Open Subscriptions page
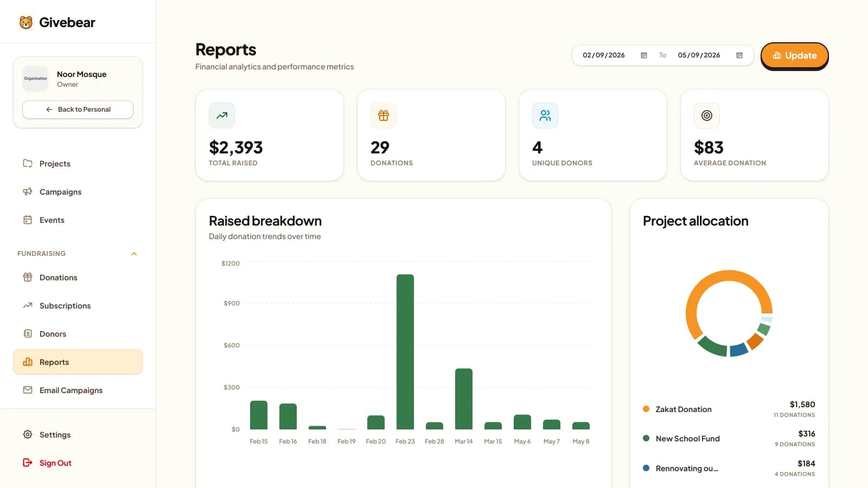The width and height of the screenshot is (868, 488). (78, 305)
